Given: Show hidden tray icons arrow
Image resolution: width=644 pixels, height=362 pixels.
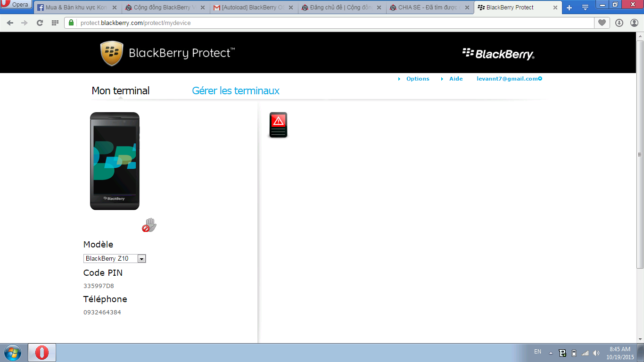Looking at the screenshot, I should click(551, 353).
